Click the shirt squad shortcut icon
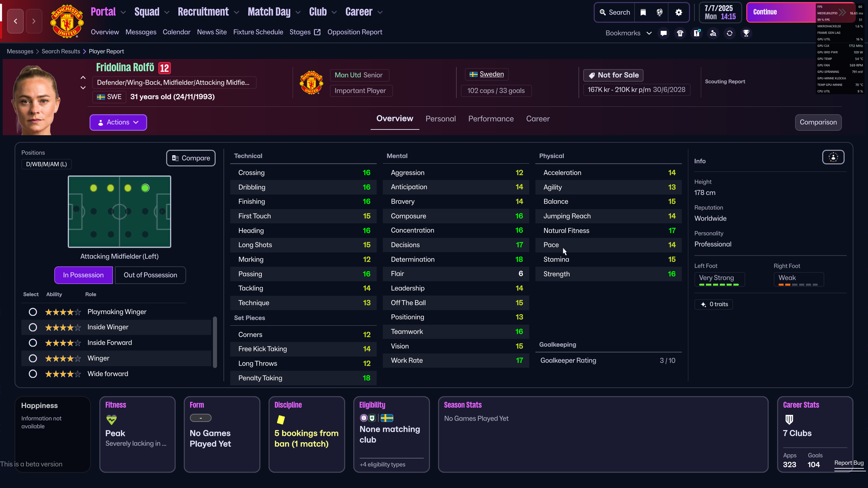 pyautogui.click(x=680, y=33)
